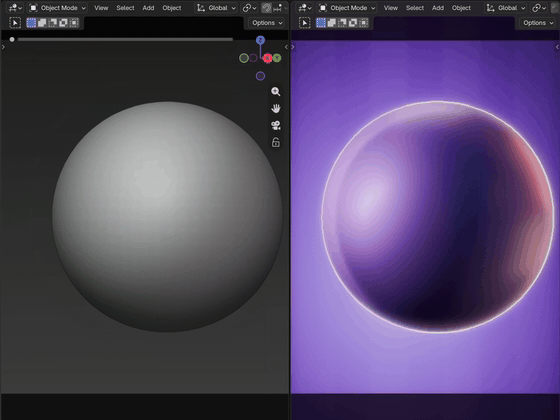Click negative X axis circle on gizmo
The image size is (560, 420).
(253, 58)
